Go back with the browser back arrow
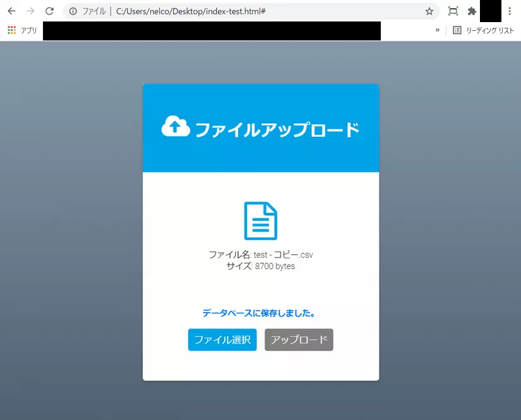 [x=11, y=11]
